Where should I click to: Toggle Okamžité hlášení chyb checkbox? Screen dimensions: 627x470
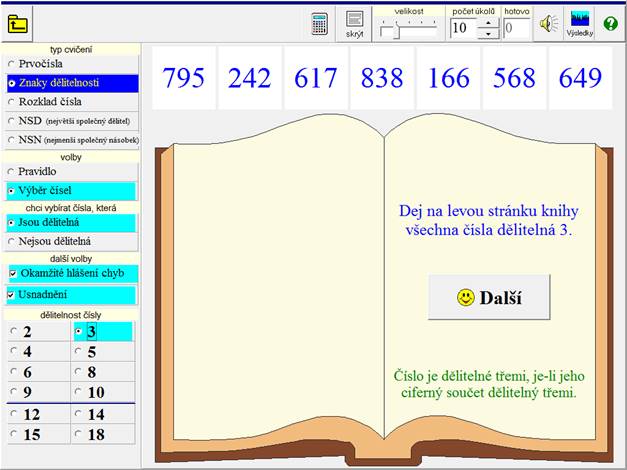click(x=72, y=274)
